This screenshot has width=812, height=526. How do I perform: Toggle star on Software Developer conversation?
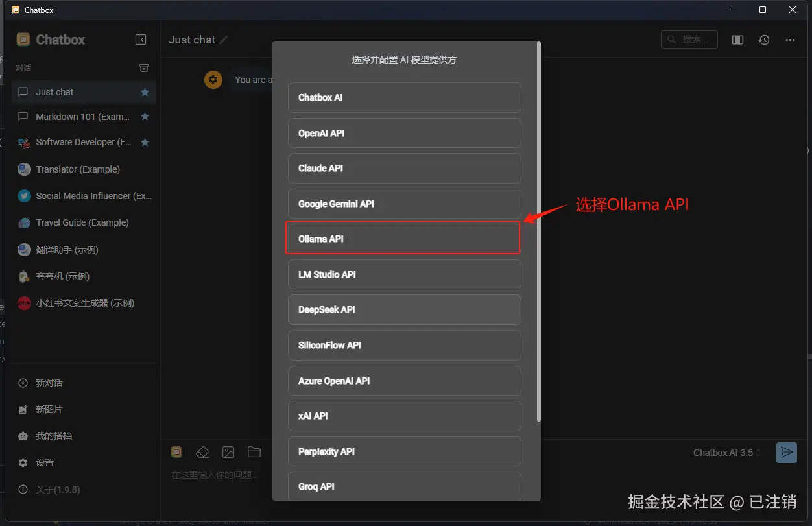(145, 142)
